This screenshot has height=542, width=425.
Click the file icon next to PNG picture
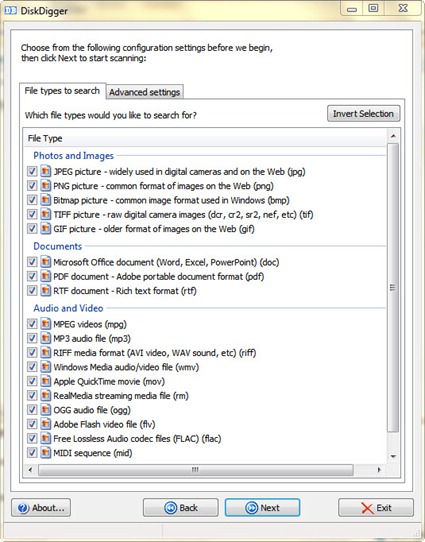coord(45,186)
